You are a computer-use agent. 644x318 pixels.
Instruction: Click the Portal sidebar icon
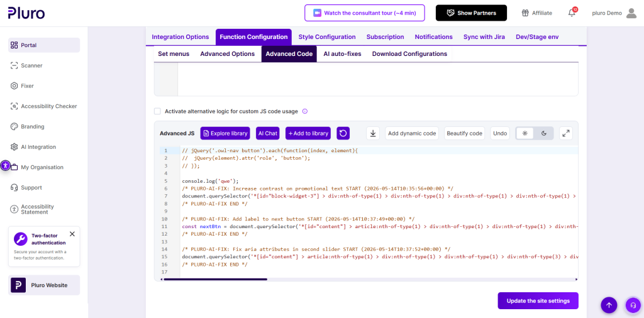pos(14,45)
